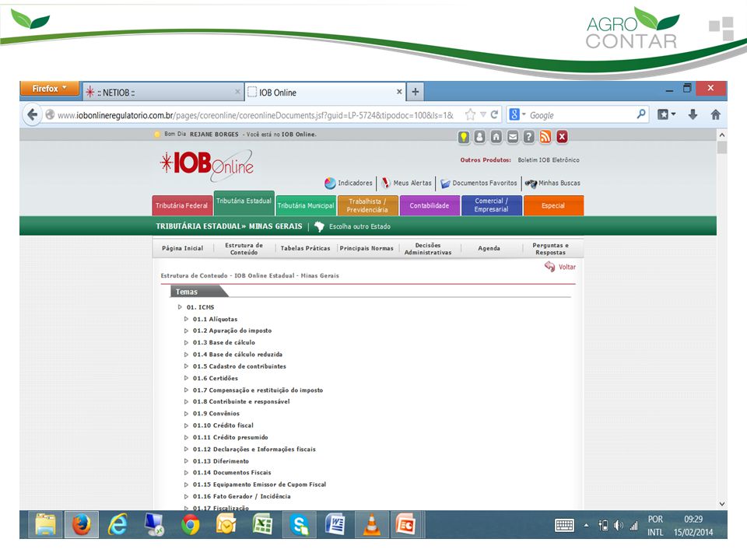Open the Firefox menu dropdown button

pyautogui.click(x=50, y=89)
